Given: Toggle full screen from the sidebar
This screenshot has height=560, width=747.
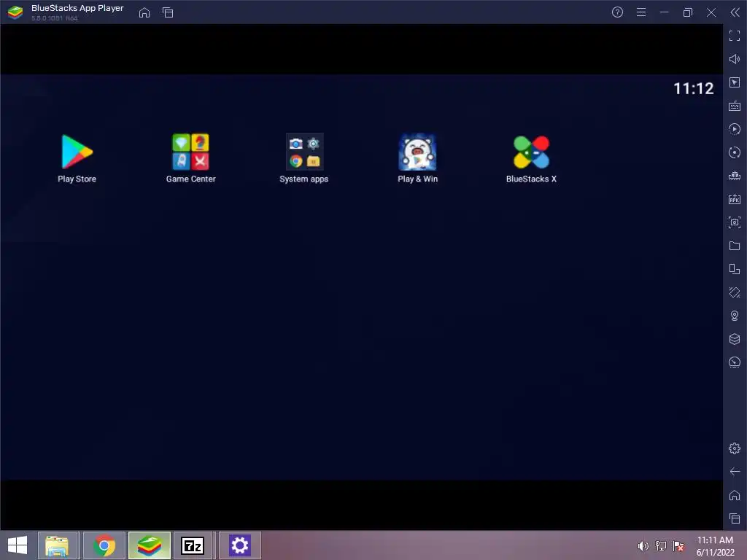Looking at the screenshot, I should [x=735, y=36].
